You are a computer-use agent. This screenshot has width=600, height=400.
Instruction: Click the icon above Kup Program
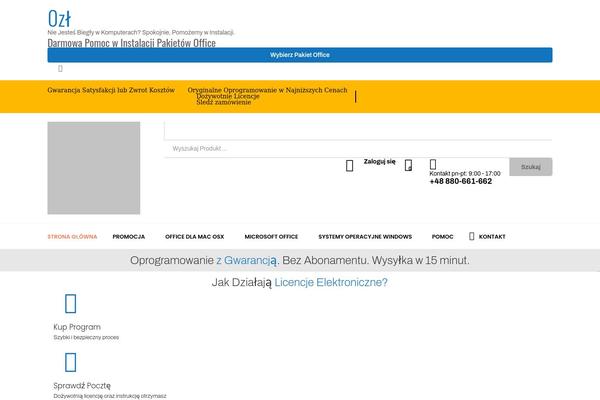click(x=70, y=304)
